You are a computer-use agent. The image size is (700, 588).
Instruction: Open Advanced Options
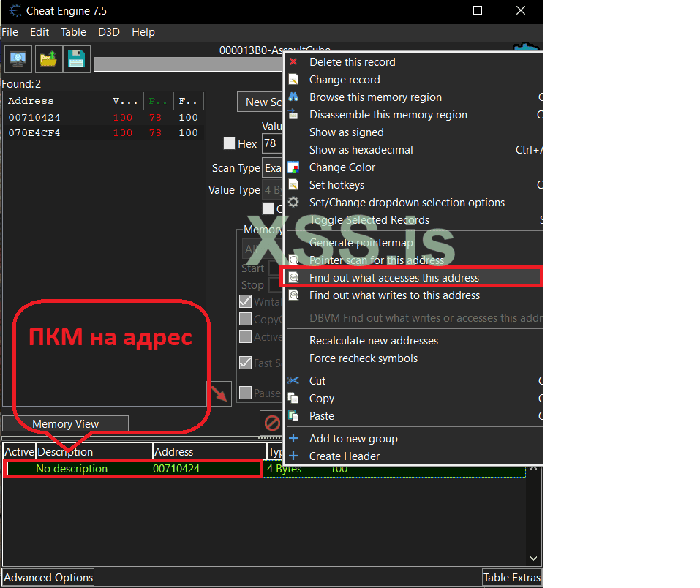tap(48, 577)
